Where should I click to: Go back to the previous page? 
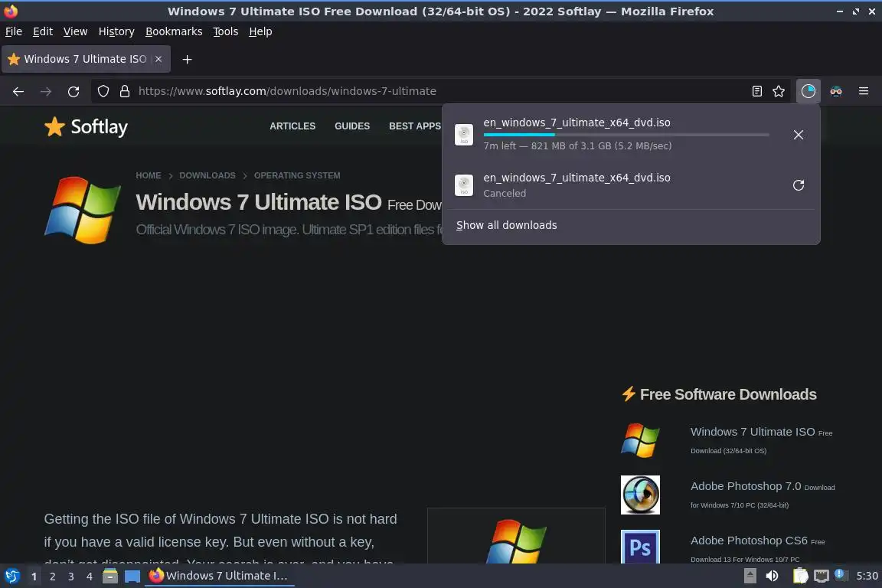point(18,91)
